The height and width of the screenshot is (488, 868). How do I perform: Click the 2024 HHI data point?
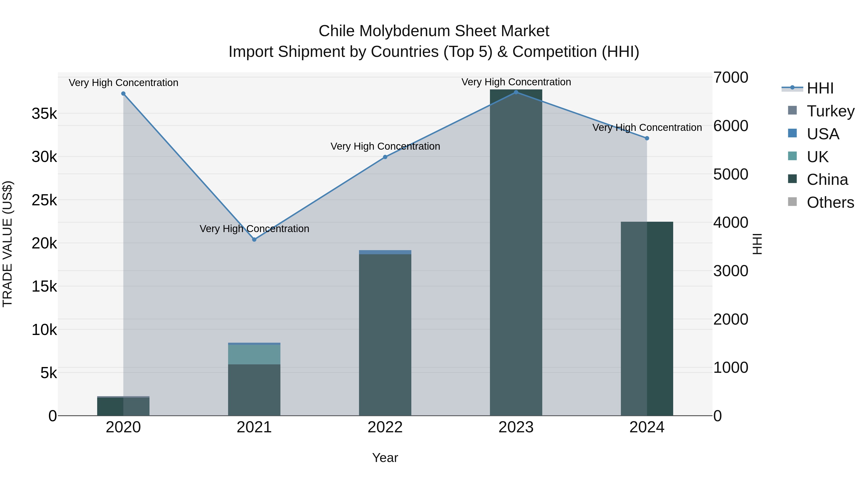pyautogui.click(x=647, y=138)
